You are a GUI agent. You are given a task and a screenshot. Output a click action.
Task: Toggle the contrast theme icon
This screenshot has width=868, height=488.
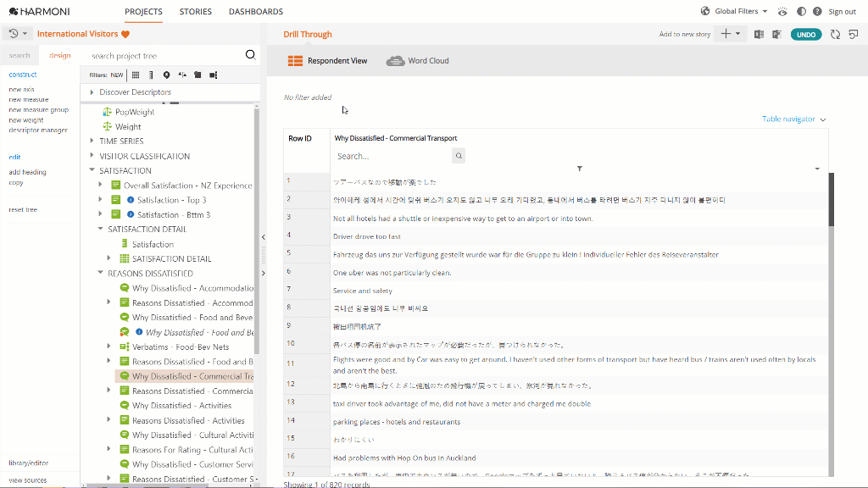tap(801, 11)
